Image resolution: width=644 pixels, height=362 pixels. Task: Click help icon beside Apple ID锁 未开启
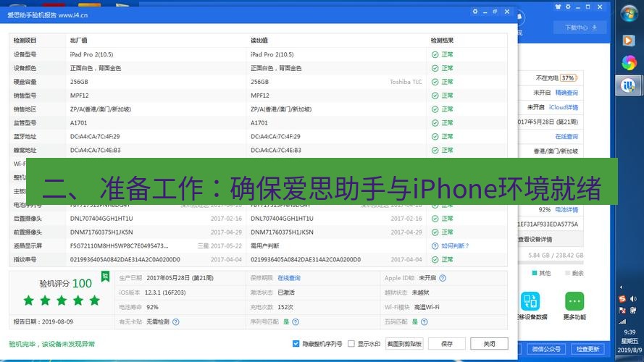pyautogui.click(x=443, y=278)
